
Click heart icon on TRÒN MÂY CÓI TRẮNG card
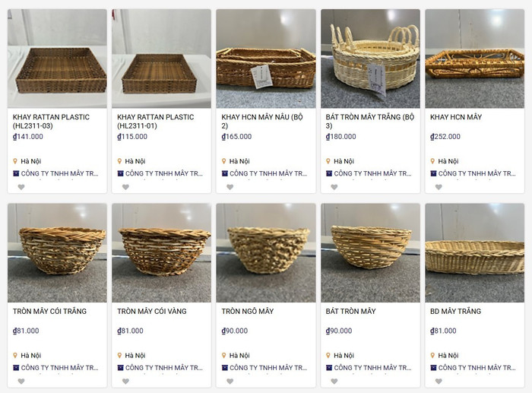pyautogui.click(x=21, y=381)
